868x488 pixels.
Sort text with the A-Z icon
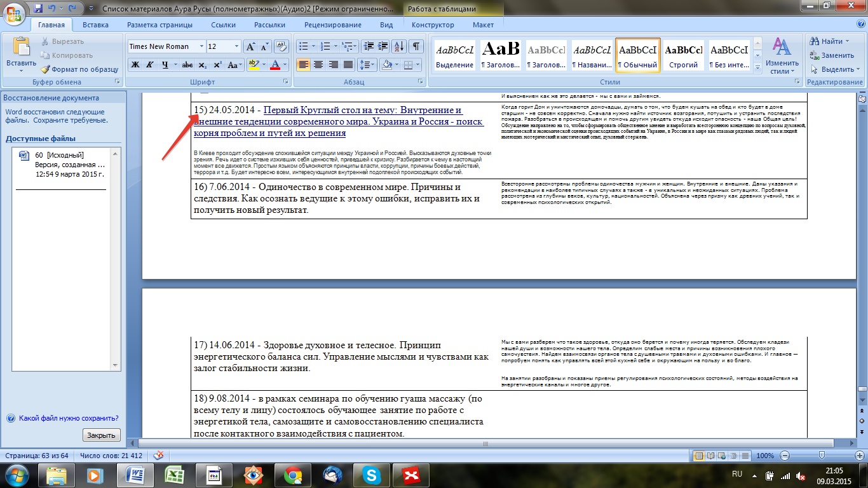399,46
